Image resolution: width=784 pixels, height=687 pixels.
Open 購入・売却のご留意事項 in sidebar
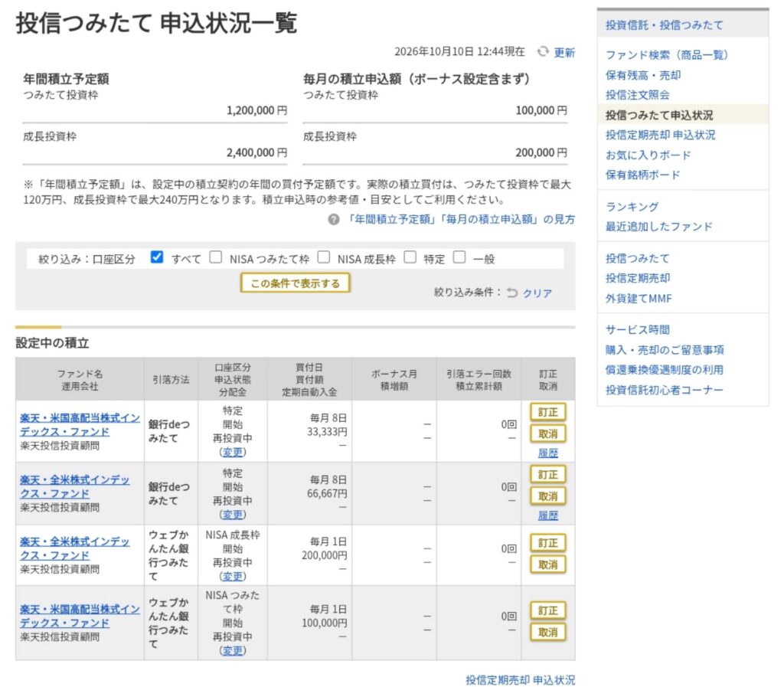coord(665,349)
